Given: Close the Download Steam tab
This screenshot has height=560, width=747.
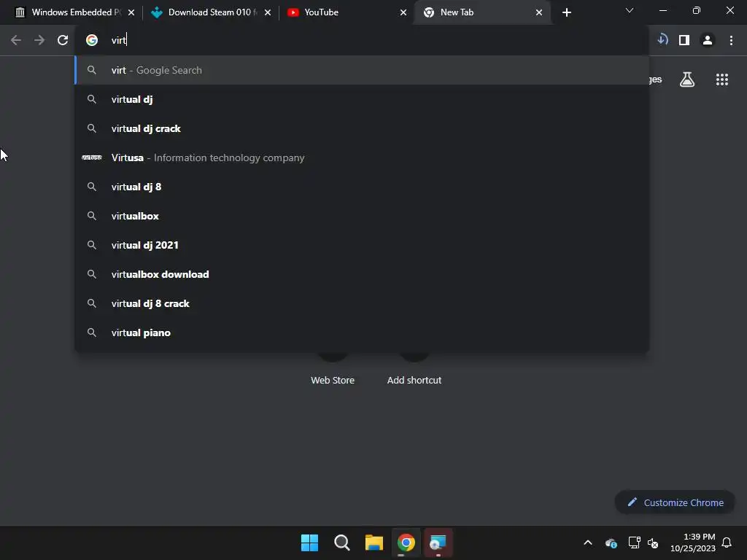Looking at the screenshot, I should click(x=268, y=12).
